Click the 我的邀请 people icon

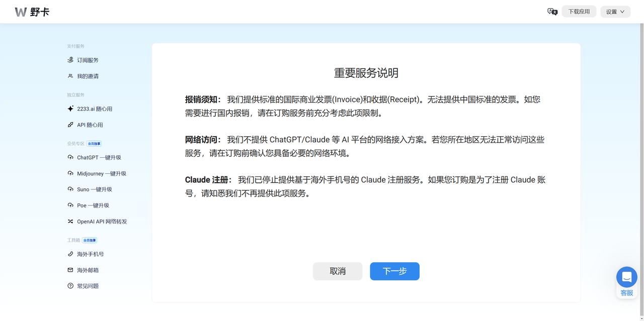tap(70, 76)
